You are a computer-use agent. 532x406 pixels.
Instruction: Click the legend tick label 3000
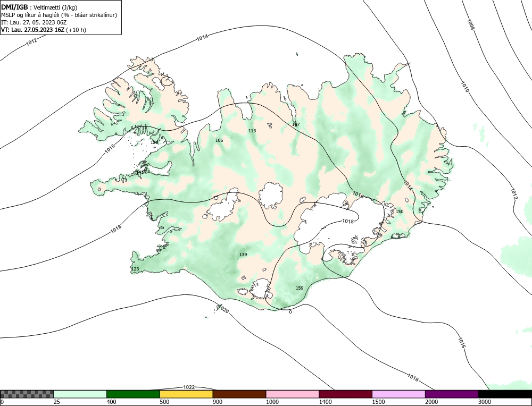(x=485, y=402)
